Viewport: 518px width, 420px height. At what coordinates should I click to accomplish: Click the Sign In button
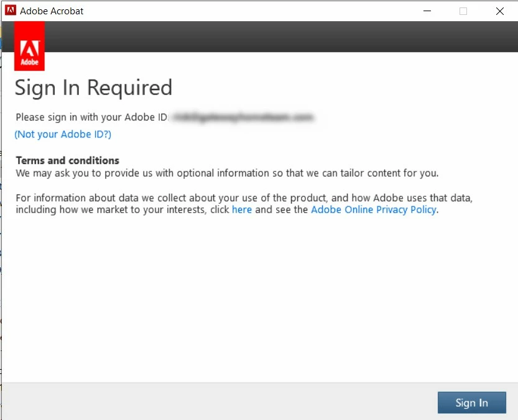pos(471,403)
